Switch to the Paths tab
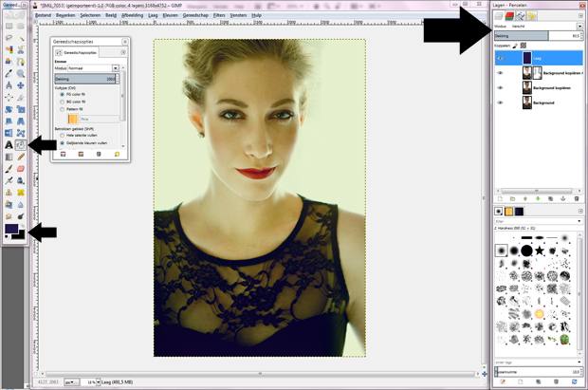 [521, 15]
